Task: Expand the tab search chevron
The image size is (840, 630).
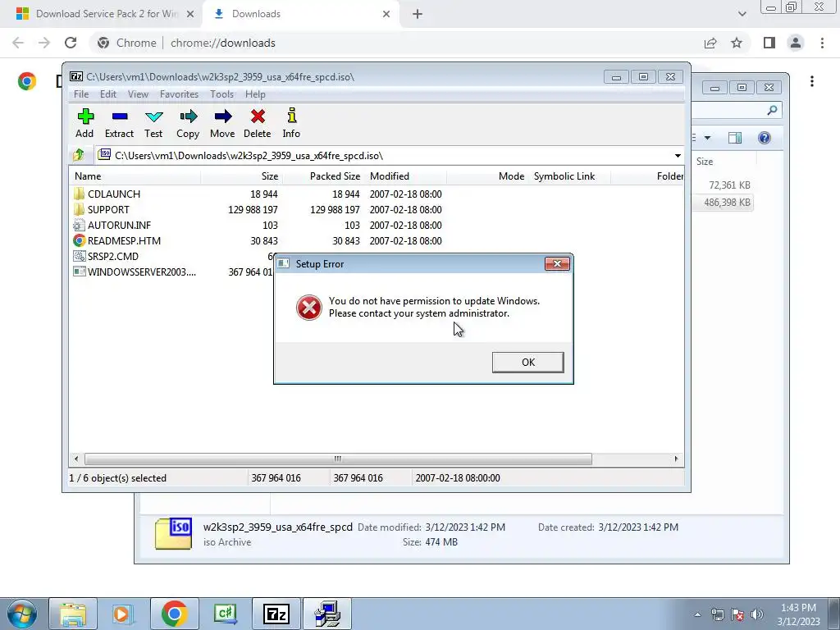Action: [x=742, y=14]
